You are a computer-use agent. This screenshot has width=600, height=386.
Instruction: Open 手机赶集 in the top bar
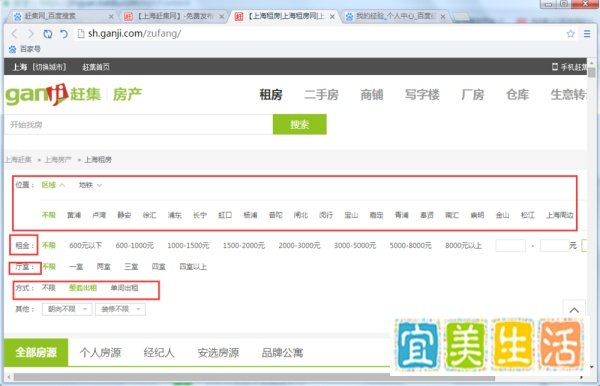(x=569, y=67)
